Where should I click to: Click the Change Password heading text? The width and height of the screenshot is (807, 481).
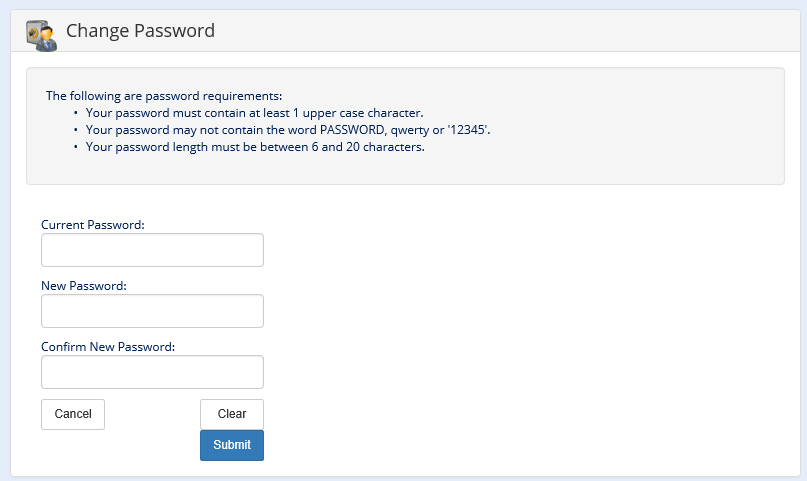[x=140, y=31]
